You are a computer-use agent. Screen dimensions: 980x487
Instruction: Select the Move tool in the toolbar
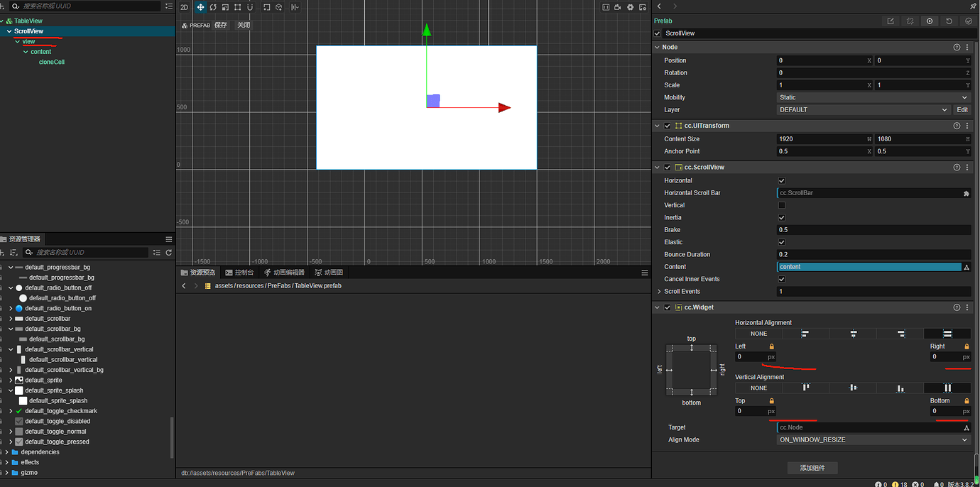click(200, 6)
